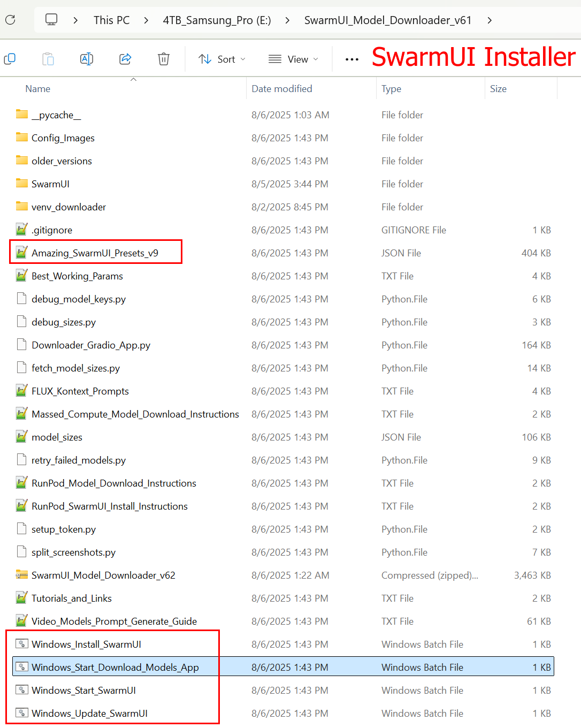
Task: Click the Copy icon in the toolbar
Action: click(10, 59)
